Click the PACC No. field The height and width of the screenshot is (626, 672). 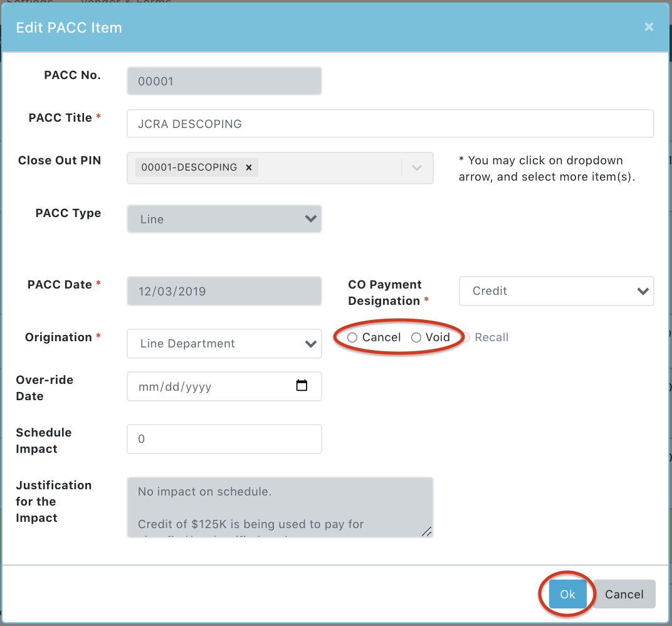click(x=224, y=81)
